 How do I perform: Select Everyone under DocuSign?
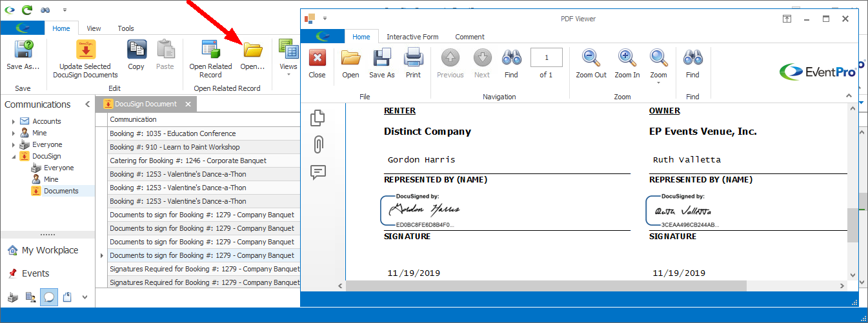coord(59,168)
